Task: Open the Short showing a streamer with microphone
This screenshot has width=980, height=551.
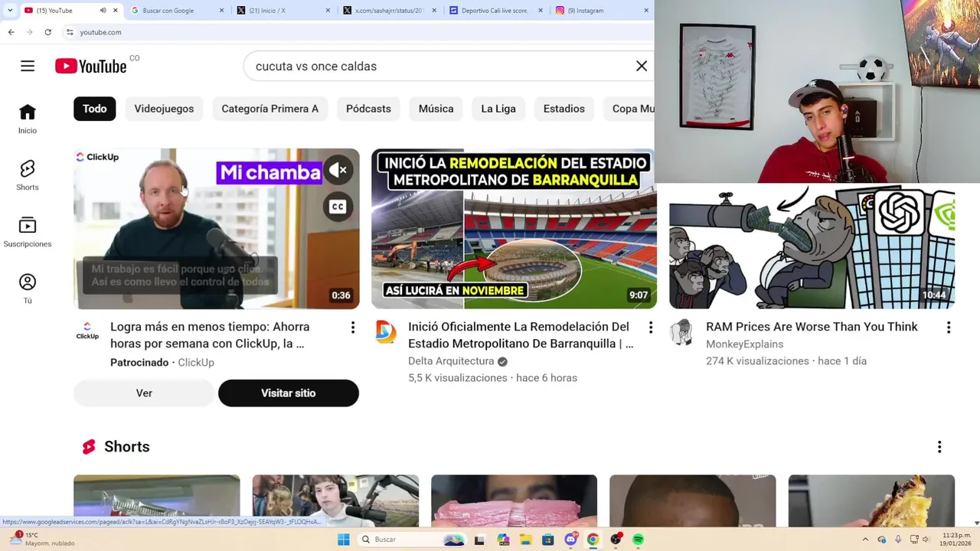Action: (335, 501)
